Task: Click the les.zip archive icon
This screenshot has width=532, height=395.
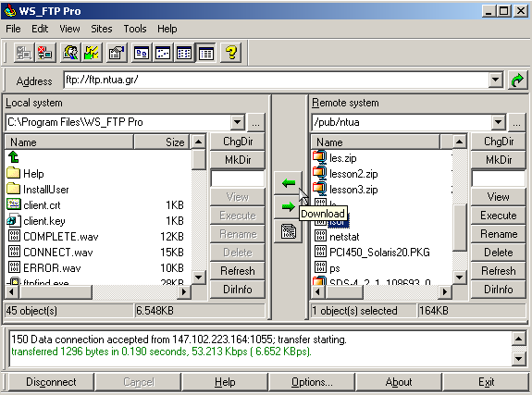Action: point(319,157)
